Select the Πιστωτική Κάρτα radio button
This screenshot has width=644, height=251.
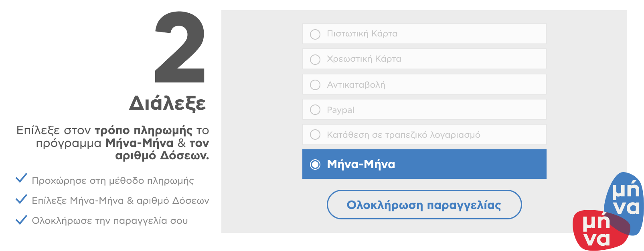pyautogui.click(x=315, y=34)
